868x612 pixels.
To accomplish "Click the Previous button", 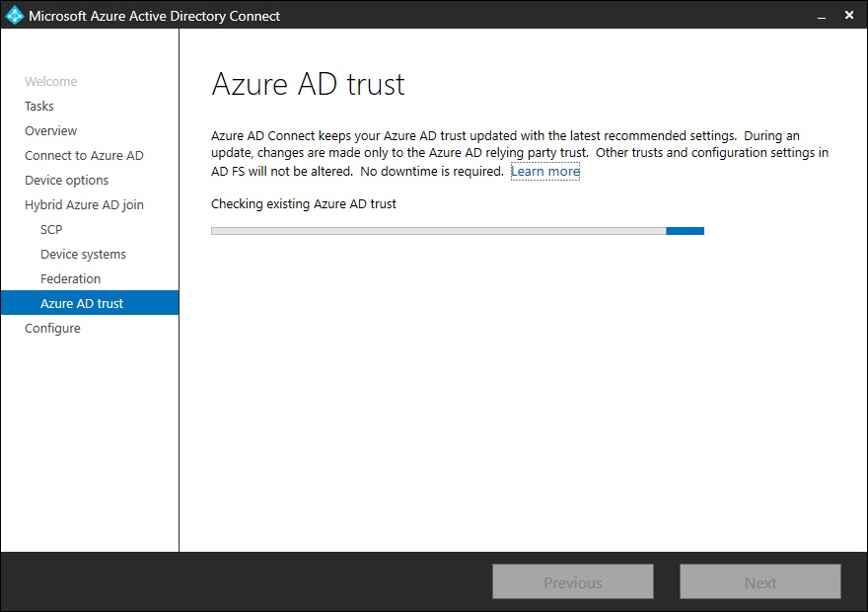I will [x=573, y=581].
